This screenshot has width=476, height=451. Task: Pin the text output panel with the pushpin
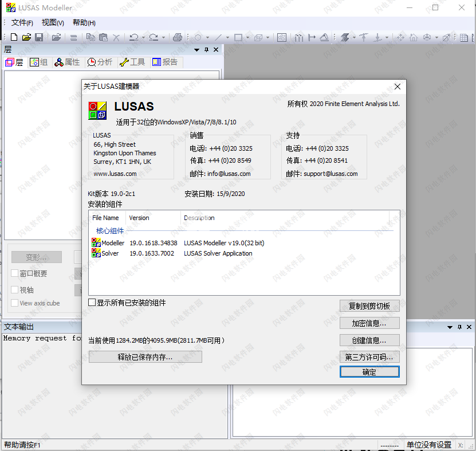(x=459, y=327)
